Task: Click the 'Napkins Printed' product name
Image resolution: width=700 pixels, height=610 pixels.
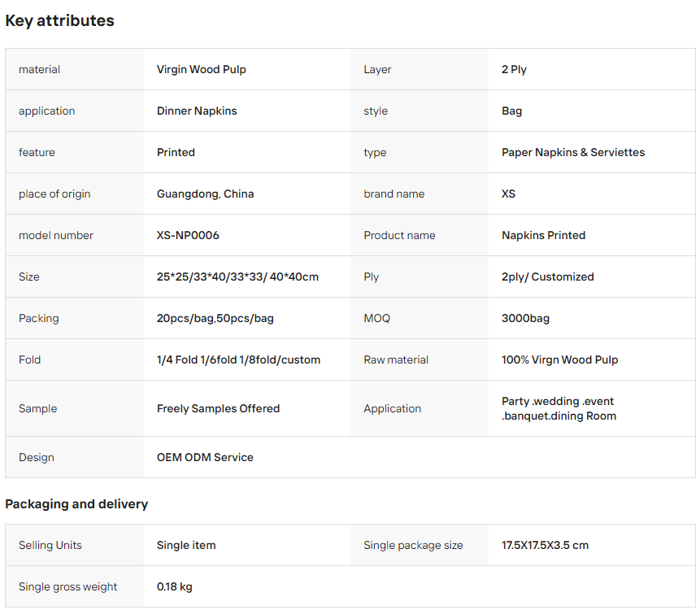Action: coord(543,235)
